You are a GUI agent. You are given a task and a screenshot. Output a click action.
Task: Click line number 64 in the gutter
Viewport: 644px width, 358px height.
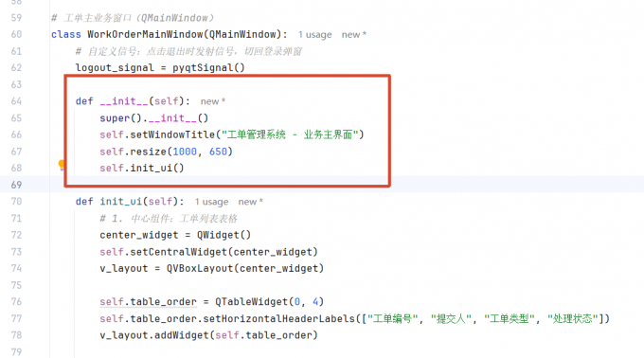click(x=16, y=101)
